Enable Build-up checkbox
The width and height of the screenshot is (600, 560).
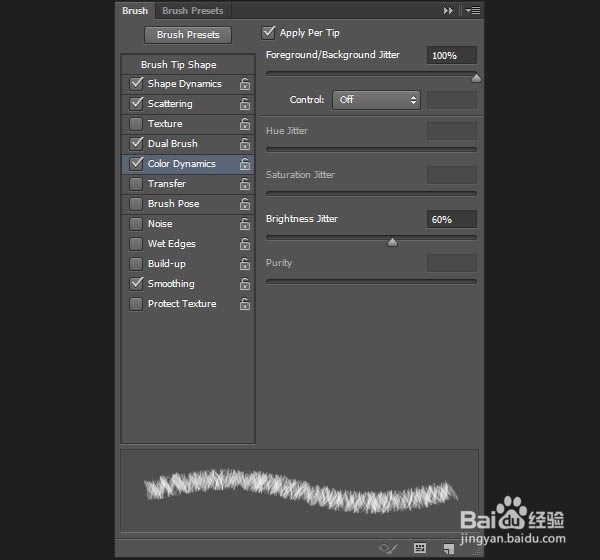point(136,264)
